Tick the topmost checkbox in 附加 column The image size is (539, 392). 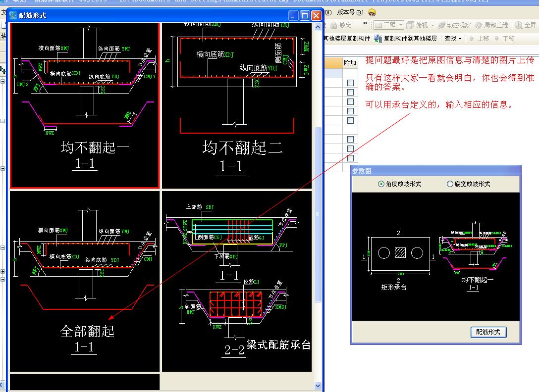[x=350, y=83]
